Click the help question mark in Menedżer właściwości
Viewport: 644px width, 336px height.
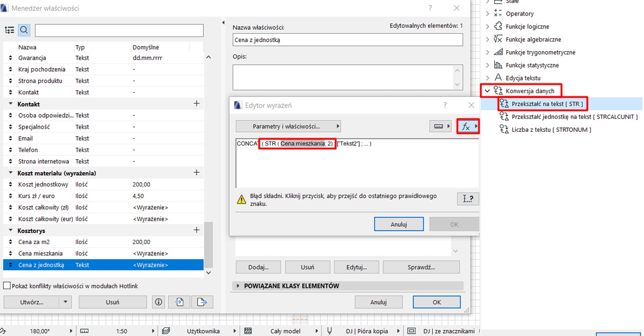pos(430,8)
